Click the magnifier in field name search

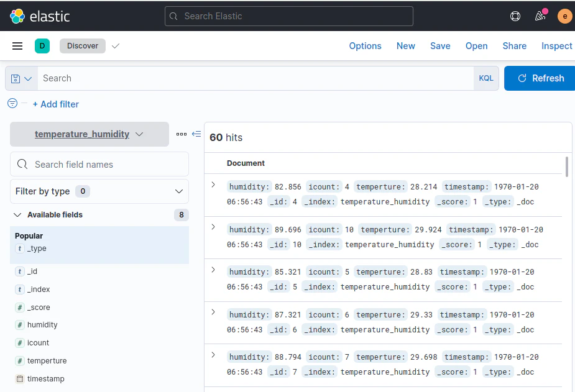[22, 164]
